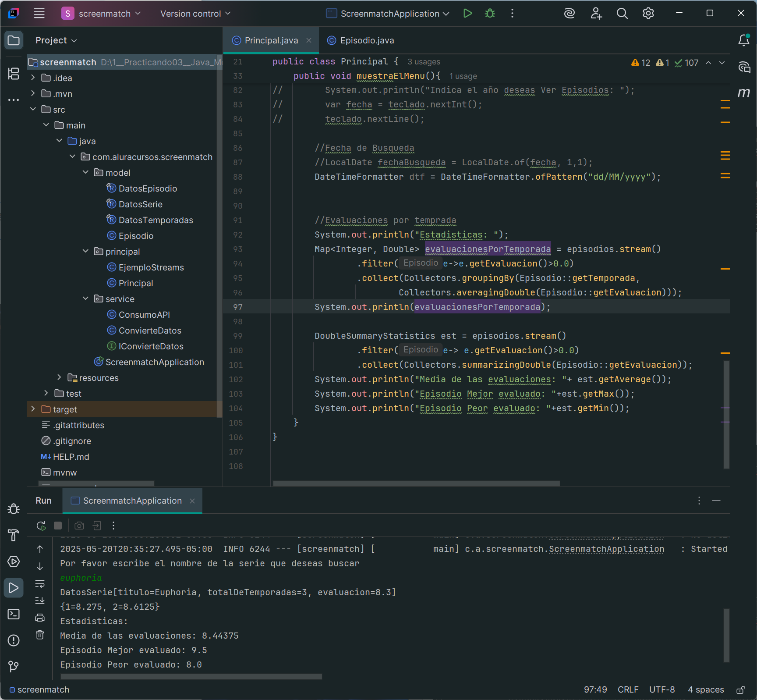The width and height of the screenshot is (757, 700).
Task: Open the AI Assistant swirl icon in title bar
Action: (569, 14)
